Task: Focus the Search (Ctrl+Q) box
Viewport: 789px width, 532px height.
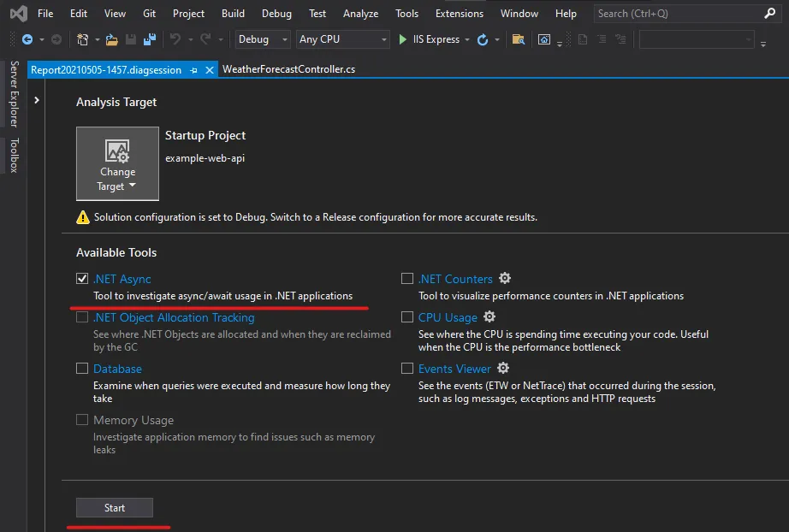Action: (686, 14)
